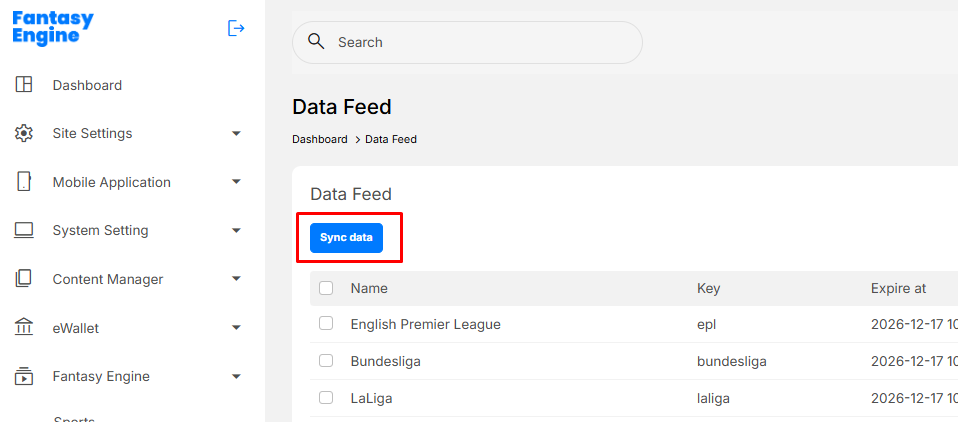Click the Fantasy Engine play icon in sidebar
958x422 pixels.
24,376
